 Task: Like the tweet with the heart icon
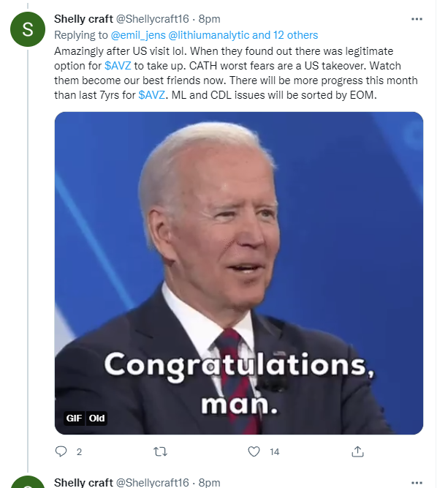click(x=254, y=451)
